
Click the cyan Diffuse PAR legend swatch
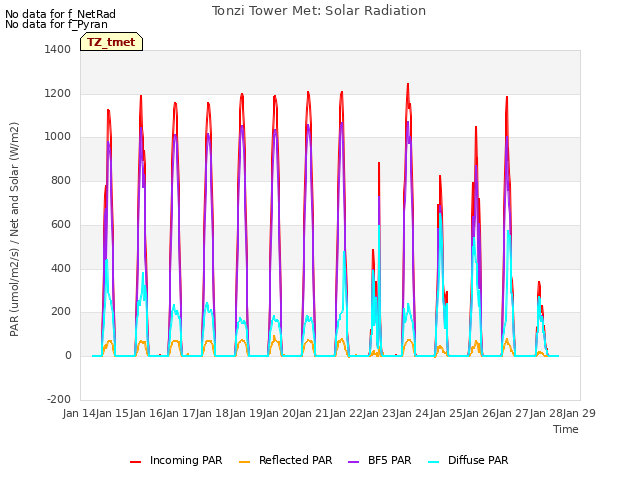433,461
